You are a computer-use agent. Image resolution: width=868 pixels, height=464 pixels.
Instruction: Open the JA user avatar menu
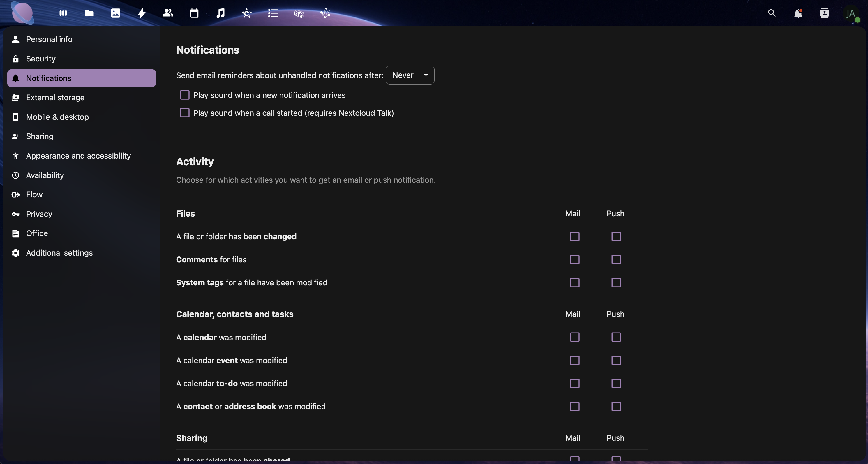(851, 14)
